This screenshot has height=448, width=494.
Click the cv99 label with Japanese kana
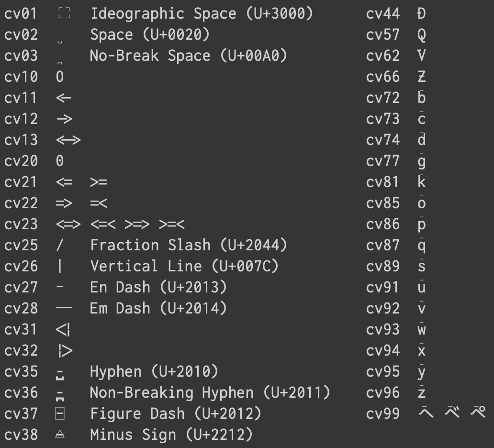(x=383, y=414)
